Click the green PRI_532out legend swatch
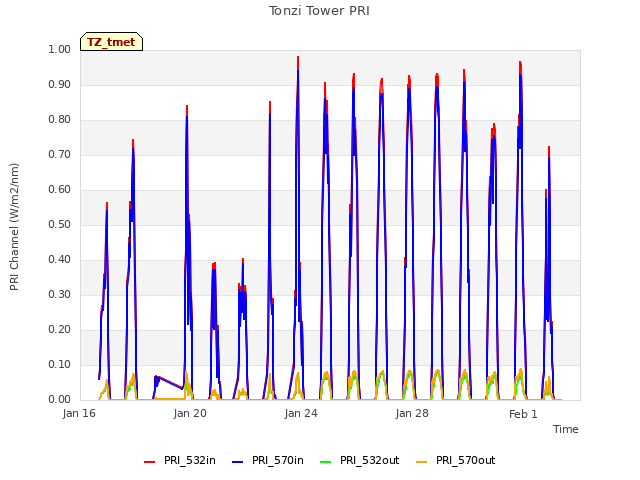 click(326, 461)
